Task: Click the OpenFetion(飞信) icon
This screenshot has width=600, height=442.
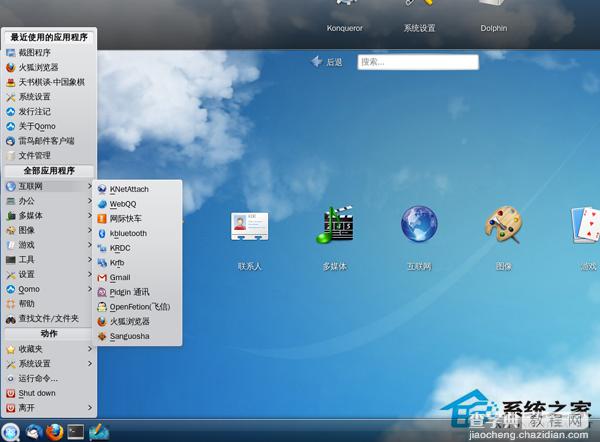Action: (x=102, y=307)
